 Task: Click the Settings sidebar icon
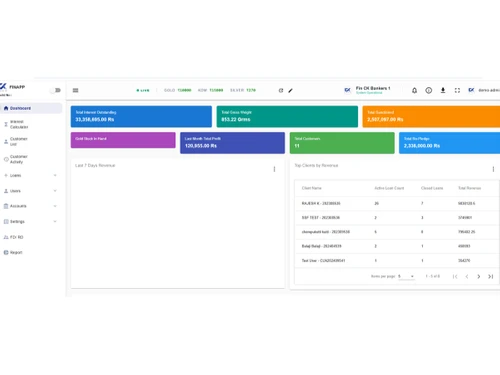coord(6,221)
